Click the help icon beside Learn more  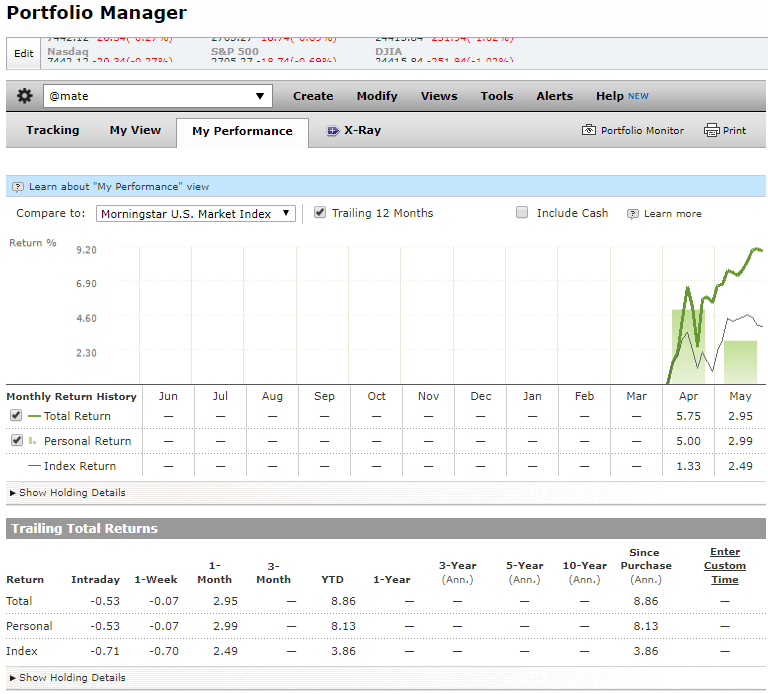(633, 214)
